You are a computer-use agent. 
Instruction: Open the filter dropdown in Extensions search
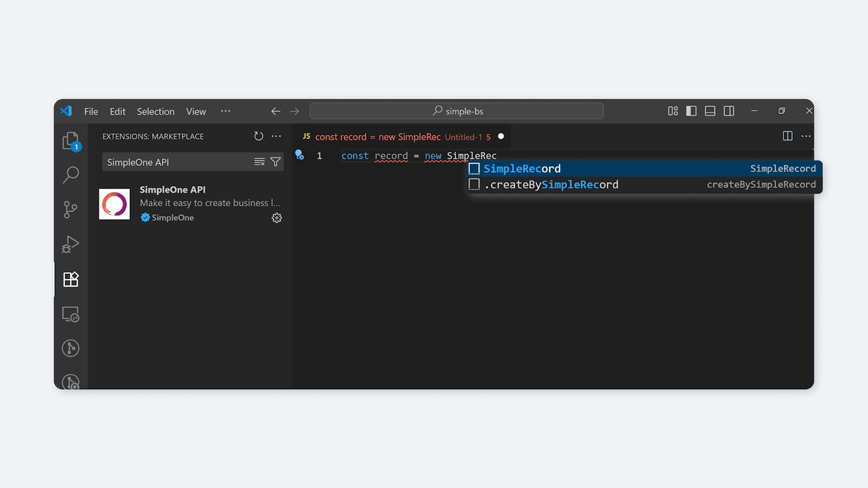276,162
